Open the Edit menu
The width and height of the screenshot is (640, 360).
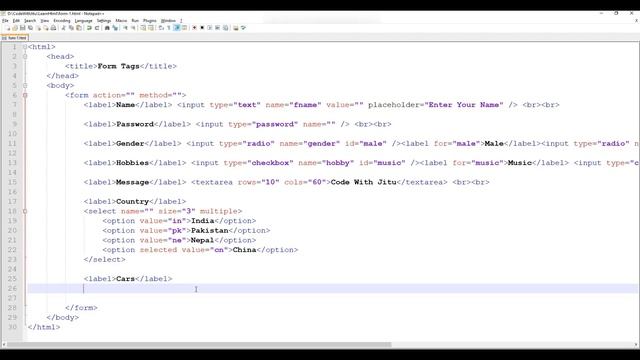[16, 20]
